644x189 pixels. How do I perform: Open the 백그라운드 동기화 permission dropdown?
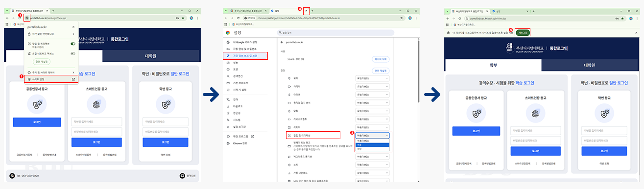373,156
